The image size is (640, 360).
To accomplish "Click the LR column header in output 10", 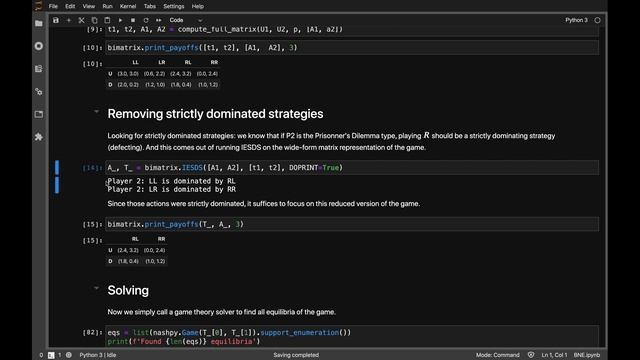I will pyautogui.click(x=162, y=62).
